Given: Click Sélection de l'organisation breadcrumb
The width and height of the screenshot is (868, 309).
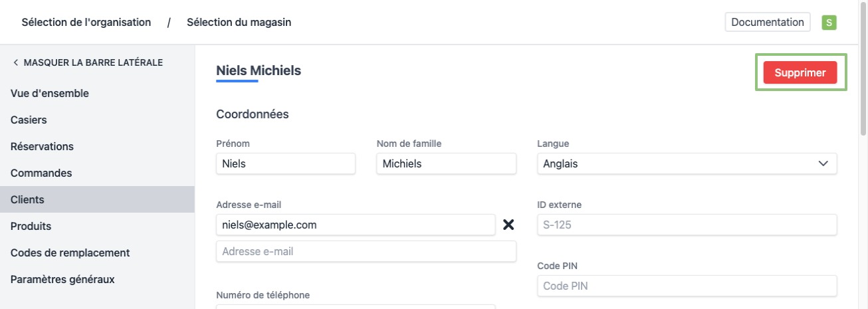Looking at the screenshot, I should coord(86,22).
